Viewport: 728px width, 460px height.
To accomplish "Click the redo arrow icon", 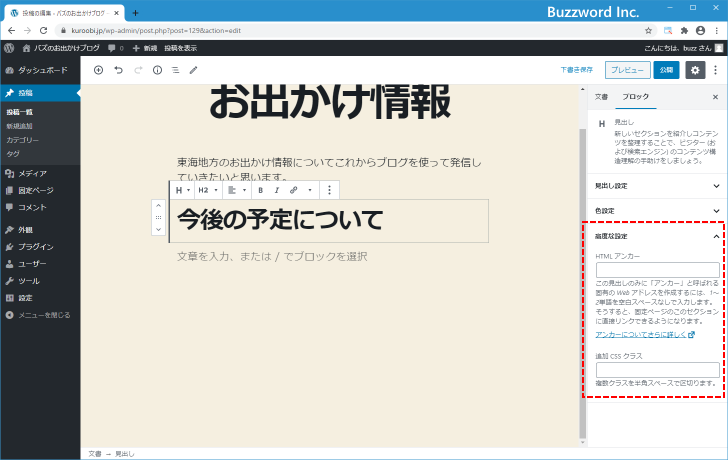I will pyautogui.click(x=138, y=70).
